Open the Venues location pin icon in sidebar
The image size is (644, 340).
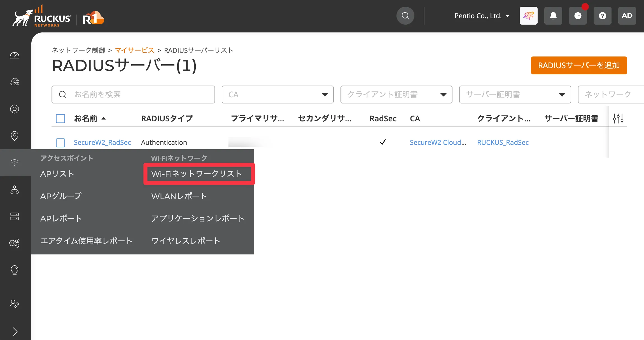15,136
